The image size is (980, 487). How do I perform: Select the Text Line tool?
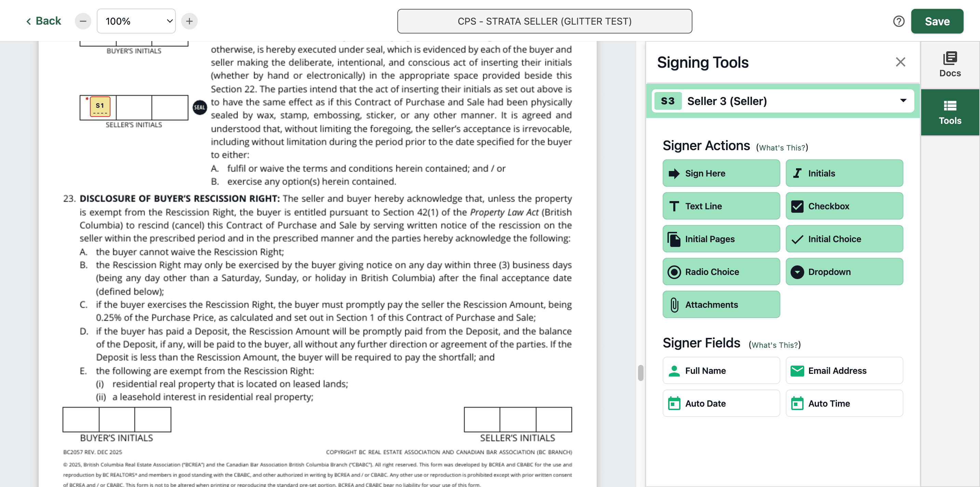point(721,206)
